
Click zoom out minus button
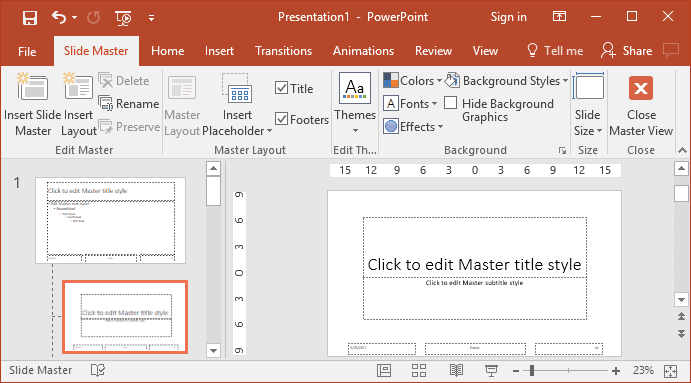click(x=516, y=371)
